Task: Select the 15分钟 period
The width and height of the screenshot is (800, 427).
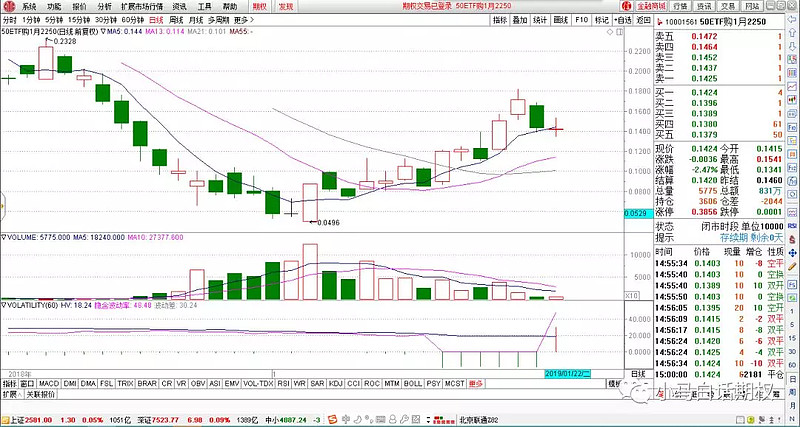Action: (x=79, y=20)
